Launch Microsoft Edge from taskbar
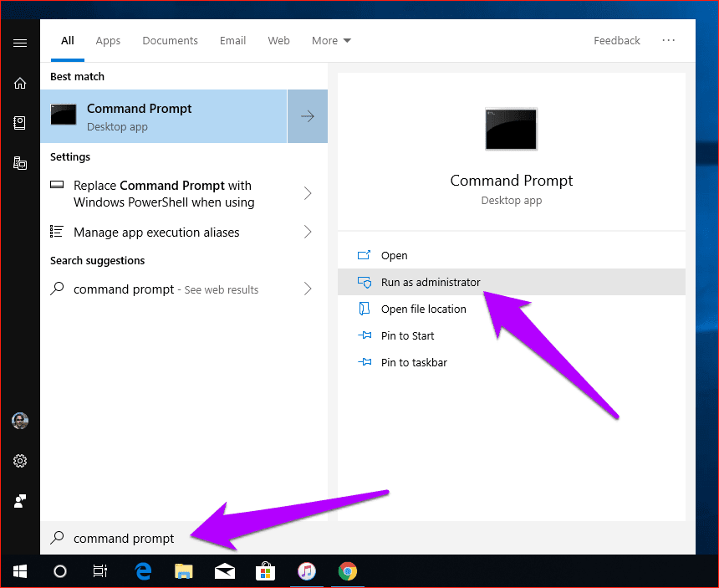 pos(144,571)
